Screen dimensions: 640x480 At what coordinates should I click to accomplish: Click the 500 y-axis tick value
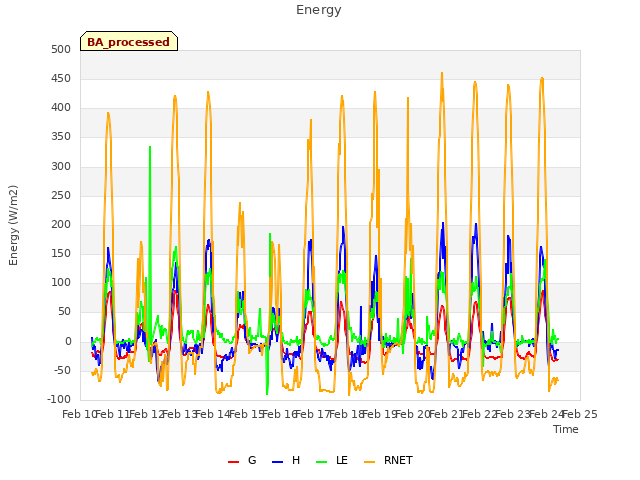(61, 49)
